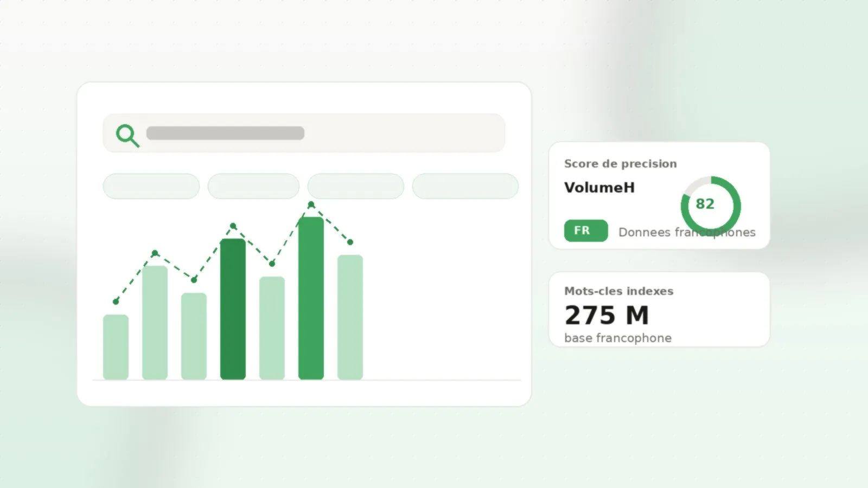
Task: Click the green FR language badge
Action: coord(586,230)
